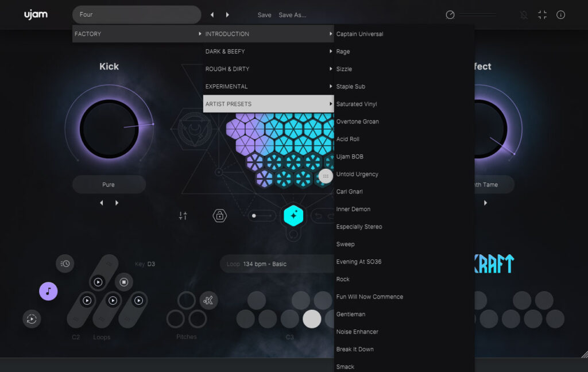
Task: Click the collapse window size icon
Action: pyautogui.click(x=542, y=14)
